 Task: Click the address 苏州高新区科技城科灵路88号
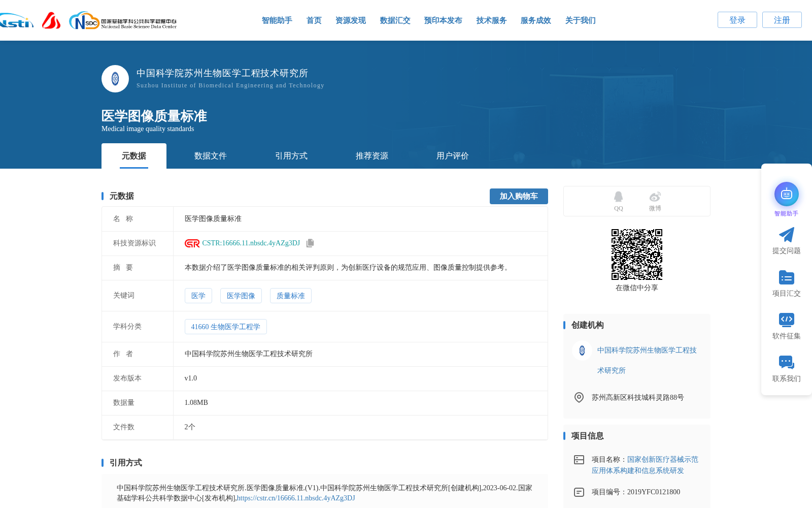tap(638, 398)
